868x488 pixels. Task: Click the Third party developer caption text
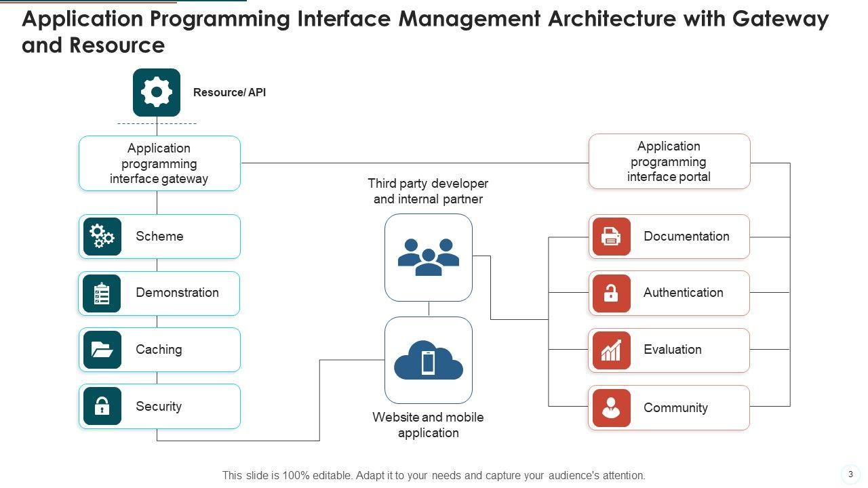point(428,191)
